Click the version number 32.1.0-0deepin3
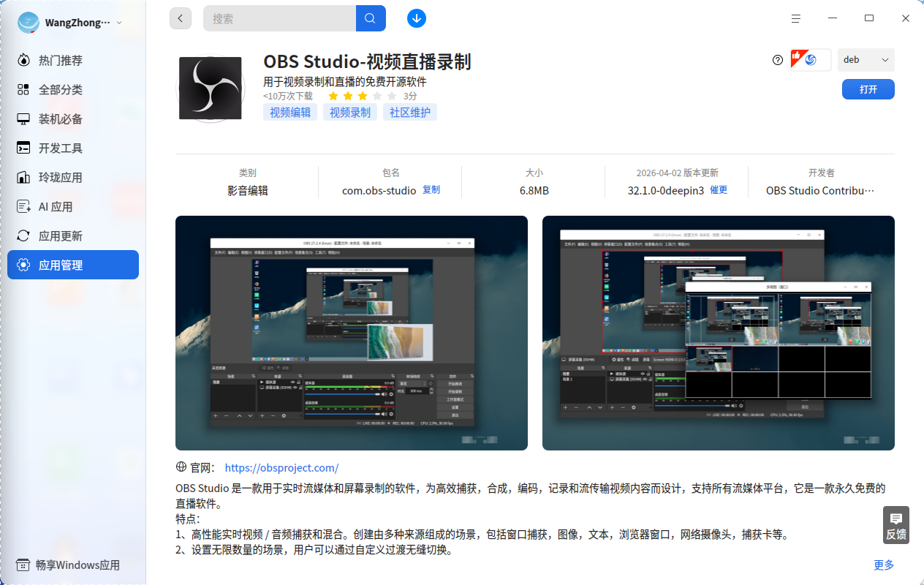The image size is (924, 585). click(x=666, y=191)
